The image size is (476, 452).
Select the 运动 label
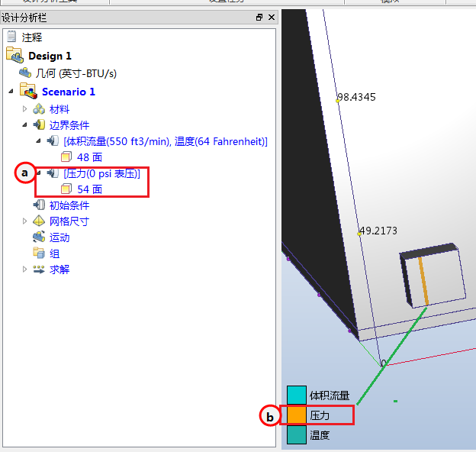59,237
